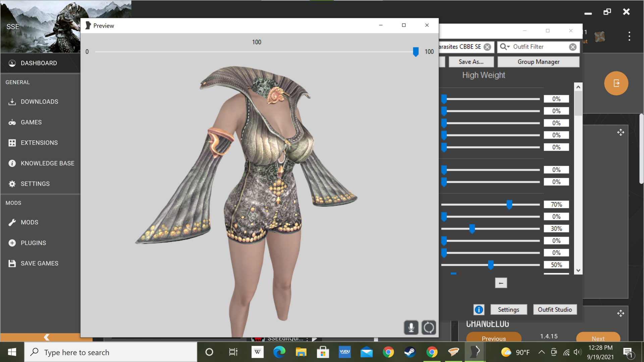Focus the Outfit Filter input
644x362 pixels.
pyautogui.click(x=539, y=47)
